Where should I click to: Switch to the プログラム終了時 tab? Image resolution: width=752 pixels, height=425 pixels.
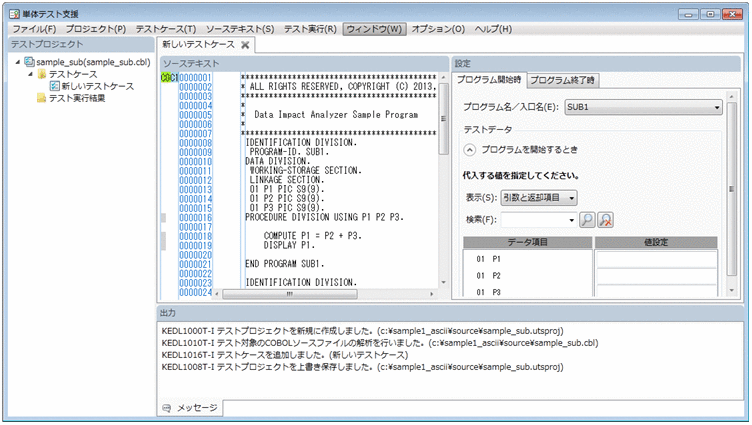(563, 81)
